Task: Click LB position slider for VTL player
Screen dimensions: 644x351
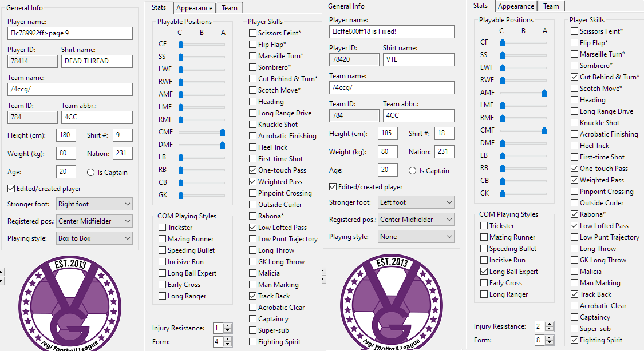Action: 523,156
